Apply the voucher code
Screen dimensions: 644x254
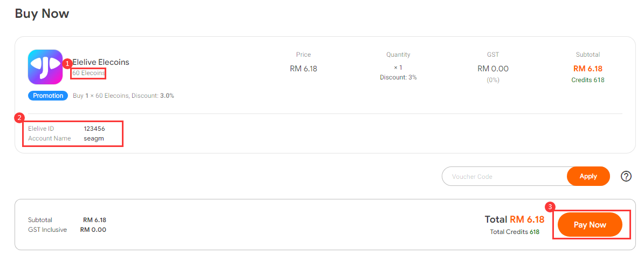[588, 176]
